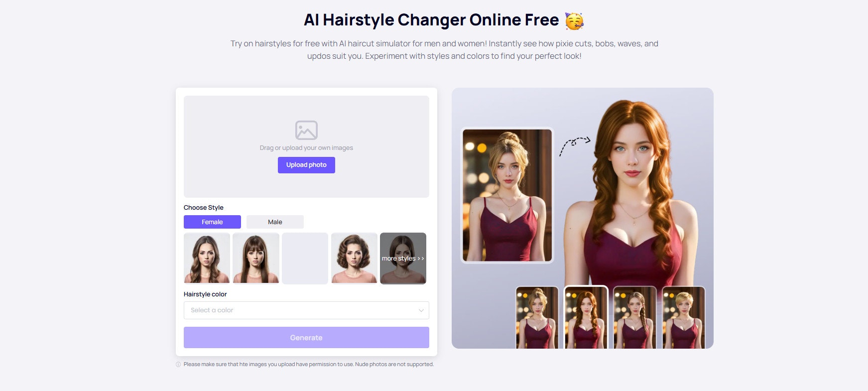868x391 pixels.
Task: Choose the long wavy hairstyle thumbnail
Action: pyautogui.click(x=207, y=258)
